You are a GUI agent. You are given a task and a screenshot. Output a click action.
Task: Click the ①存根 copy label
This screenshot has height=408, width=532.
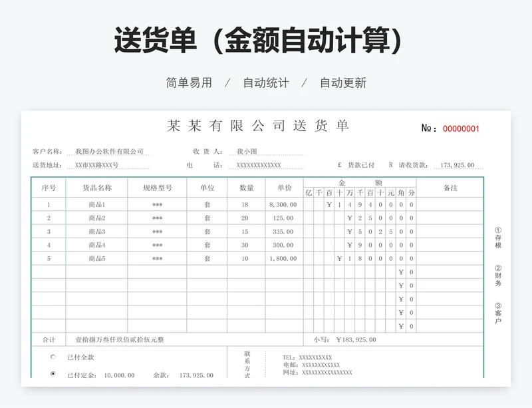click(497, 238)
